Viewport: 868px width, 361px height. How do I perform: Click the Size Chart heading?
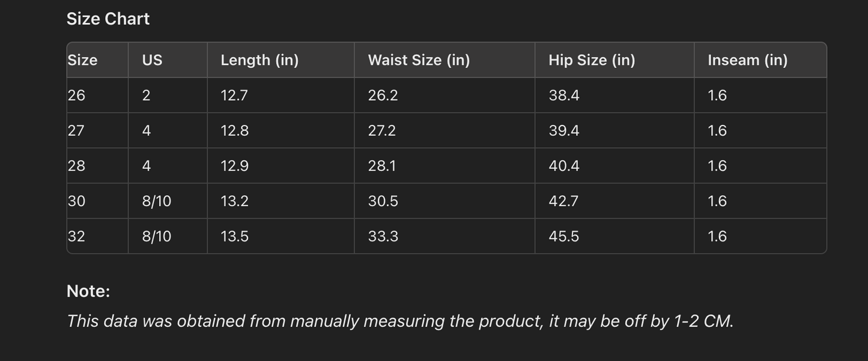pyautogui.click(x=108, y=19)
